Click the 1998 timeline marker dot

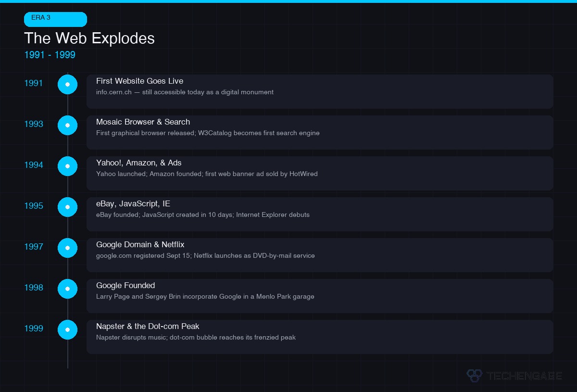(67, 289)
